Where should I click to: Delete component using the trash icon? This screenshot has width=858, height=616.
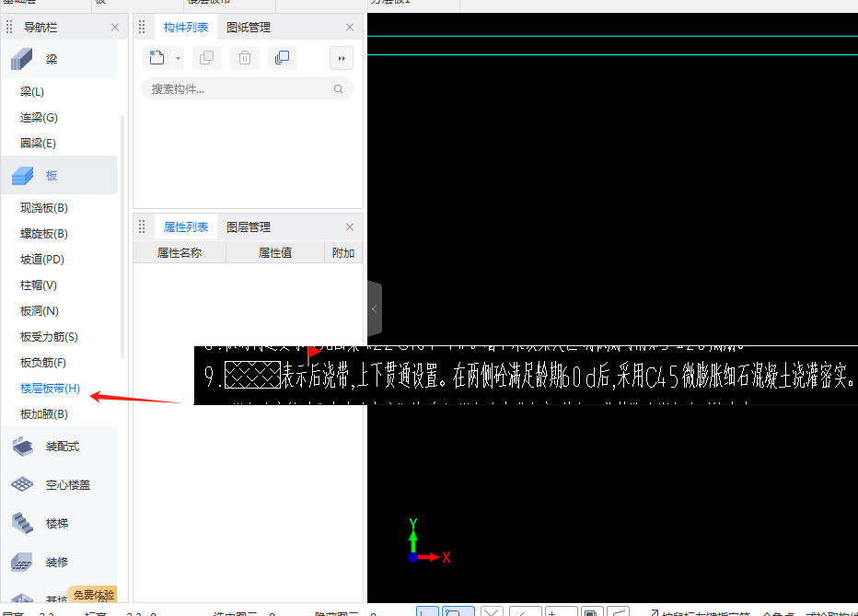click(x=244, y=57)
